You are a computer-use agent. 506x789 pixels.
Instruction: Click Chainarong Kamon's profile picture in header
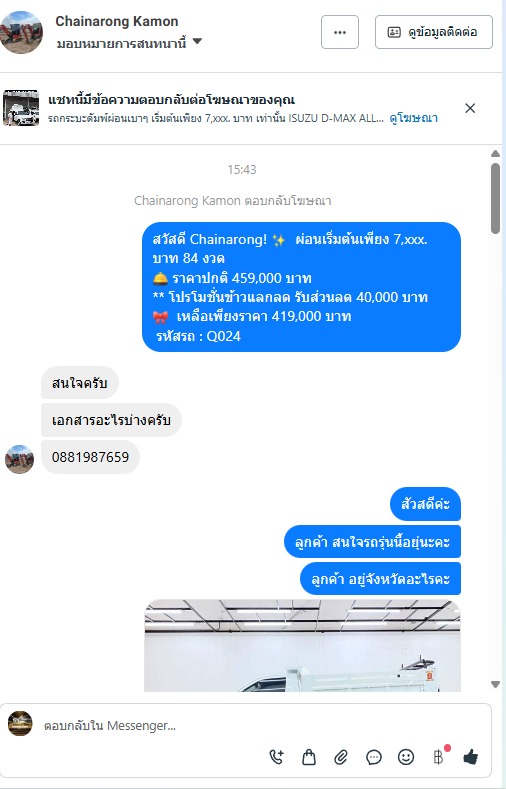22,32
